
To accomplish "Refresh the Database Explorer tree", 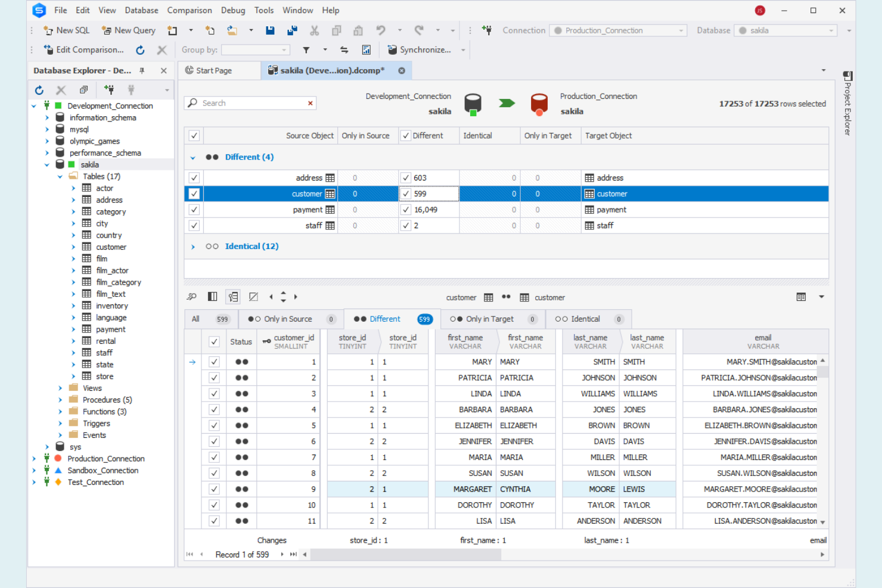I will [x=39, y=89].
